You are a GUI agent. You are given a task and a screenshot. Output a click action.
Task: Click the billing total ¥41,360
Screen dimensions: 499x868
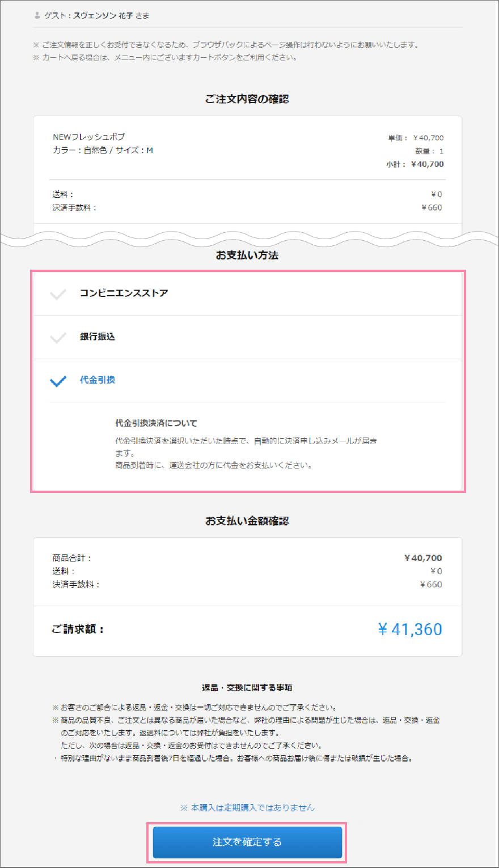tap(409, 629)
